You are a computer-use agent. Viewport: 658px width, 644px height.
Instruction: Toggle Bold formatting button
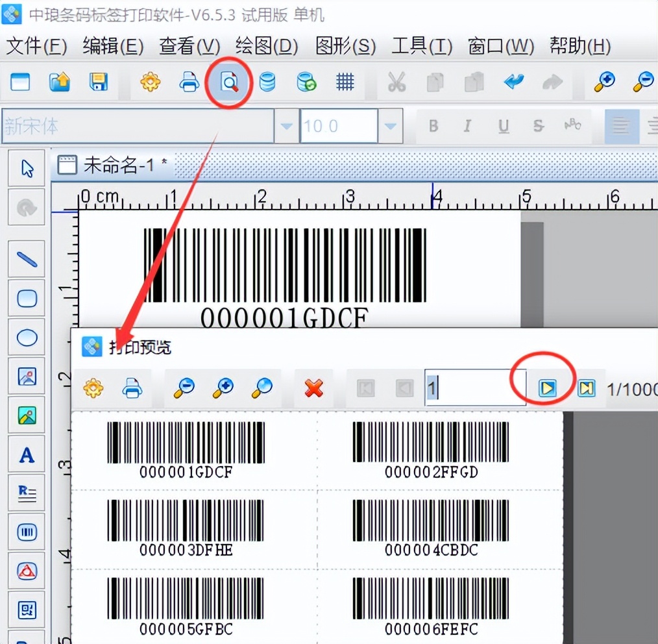pos(433,125)
